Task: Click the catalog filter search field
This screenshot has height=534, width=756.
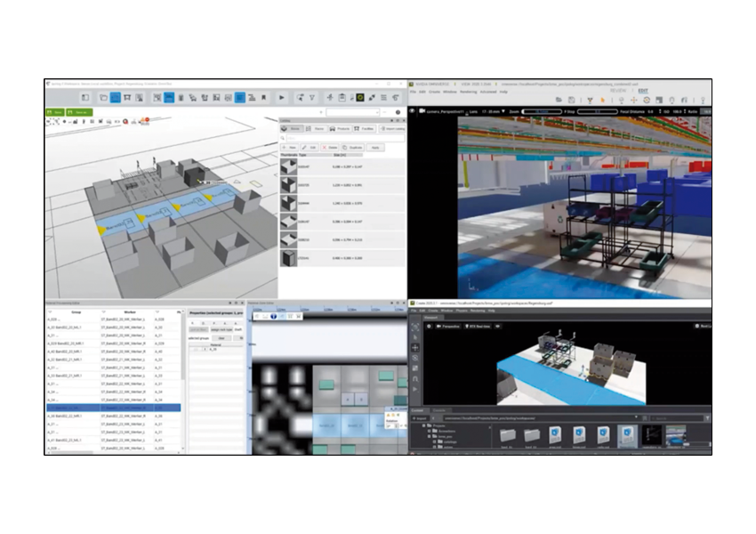Action: pyautogui.click(x=345, y=138)
